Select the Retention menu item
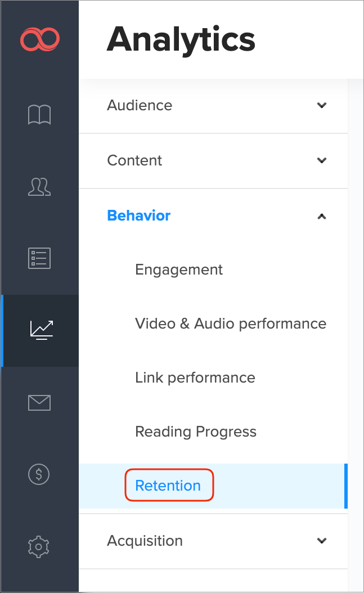Image resolution: width=364 pixels, height=593 pixels. point(168,486)
